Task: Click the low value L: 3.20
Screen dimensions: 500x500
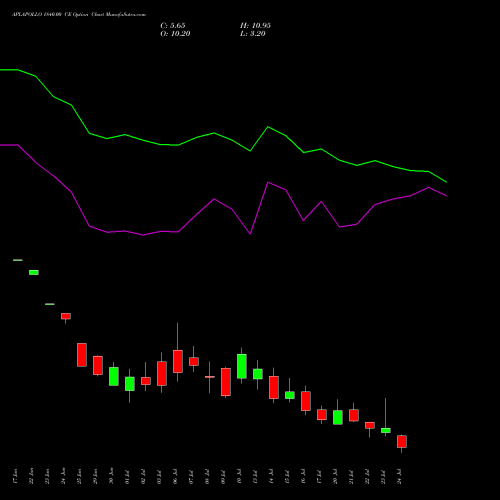Action: (x=253, y=34)
